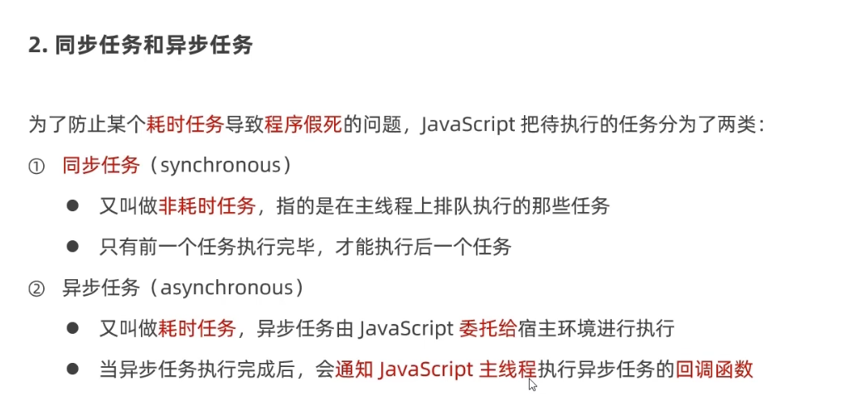
Task: Click the bullet before 当异步任务执行完成后
Action: pyautogui.click(x=72, y=369)
